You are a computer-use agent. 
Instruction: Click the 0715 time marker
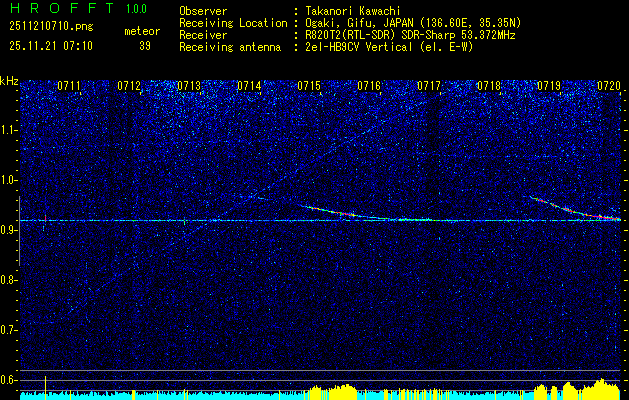(x=309, y=87)
